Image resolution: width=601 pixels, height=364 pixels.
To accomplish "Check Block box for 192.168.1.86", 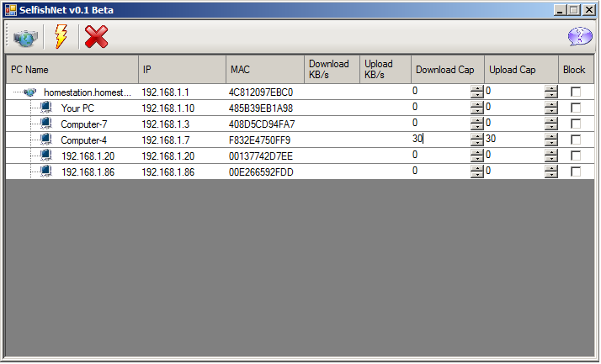I will (576, 171).
